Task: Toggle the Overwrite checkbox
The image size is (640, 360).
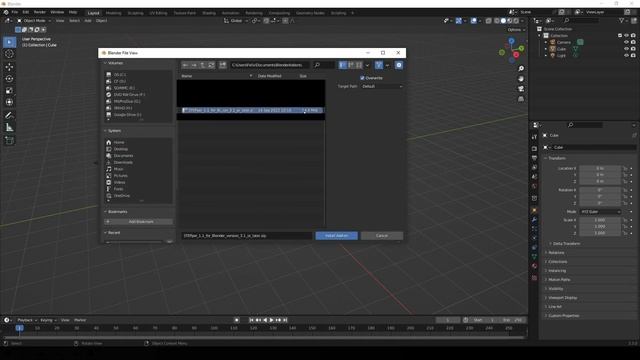Action: (x=362, y=78)
